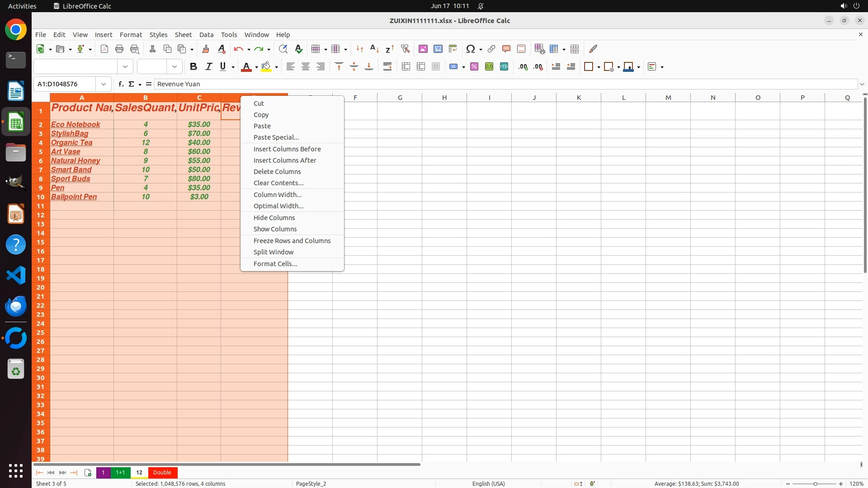The width and height of the screenshot is (868, 488).
Task: Click the Add New Sheet button
Action: pyautogui.click(x=88, y=473)
